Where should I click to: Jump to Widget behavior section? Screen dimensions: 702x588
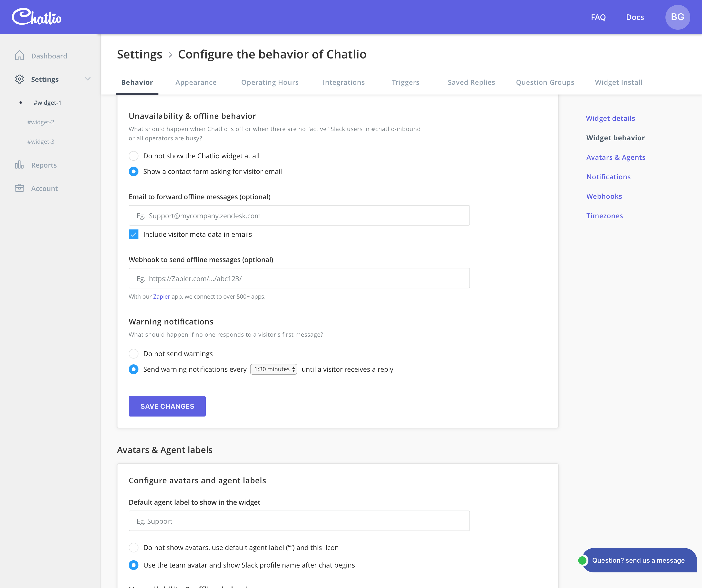click(615, 138)
